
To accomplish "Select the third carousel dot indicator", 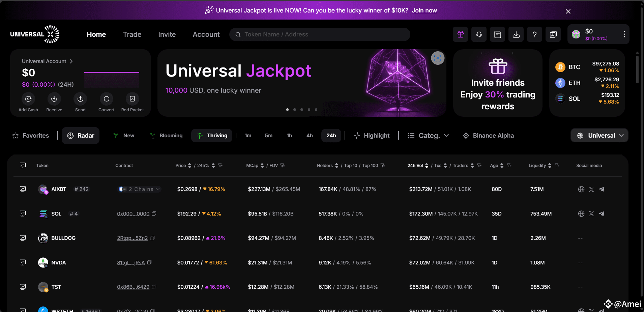I will (x=302, y=110).
